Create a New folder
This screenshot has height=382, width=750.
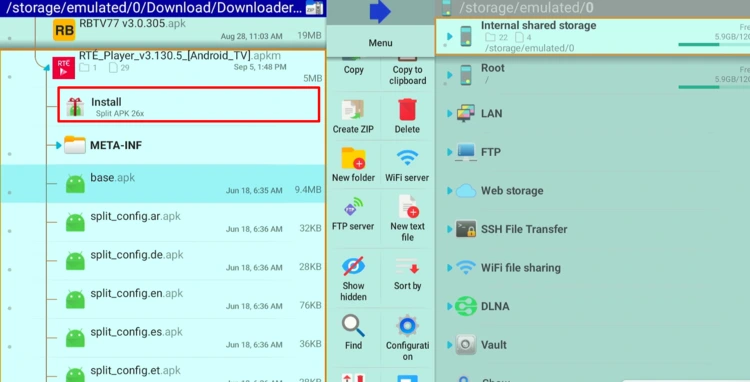pos(353,165)
